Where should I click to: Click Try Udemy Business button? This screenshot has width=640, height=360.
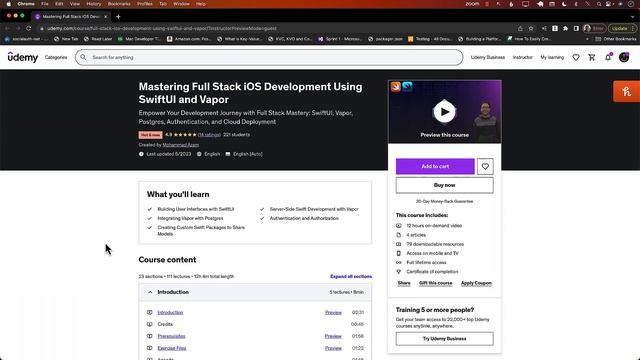coord(444,338)
